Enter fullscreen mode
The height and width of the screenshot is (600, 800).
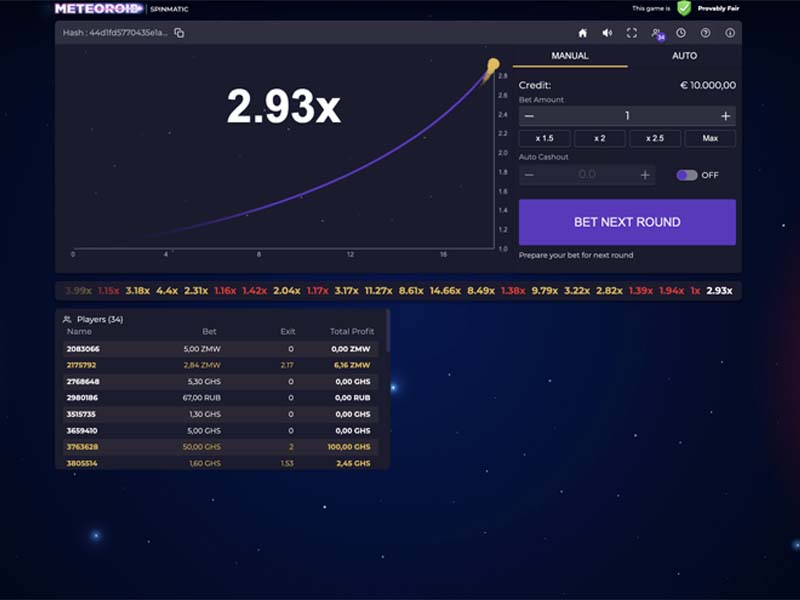[632, 33]
